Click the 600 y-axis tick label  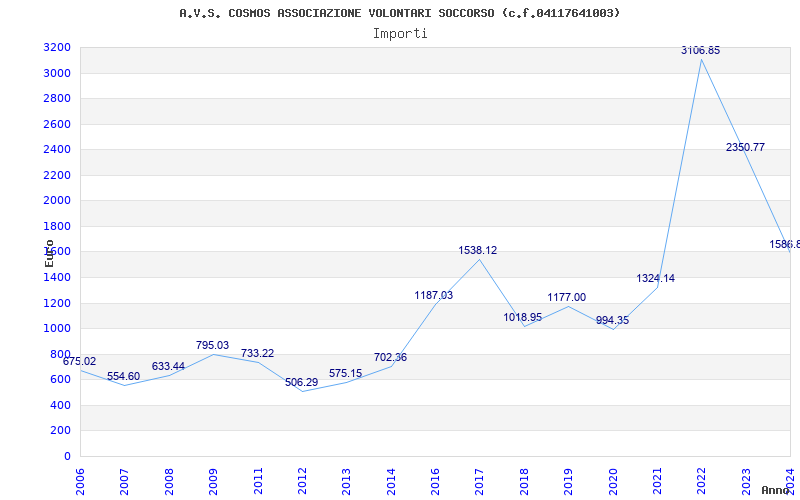(x=60, y=380)
